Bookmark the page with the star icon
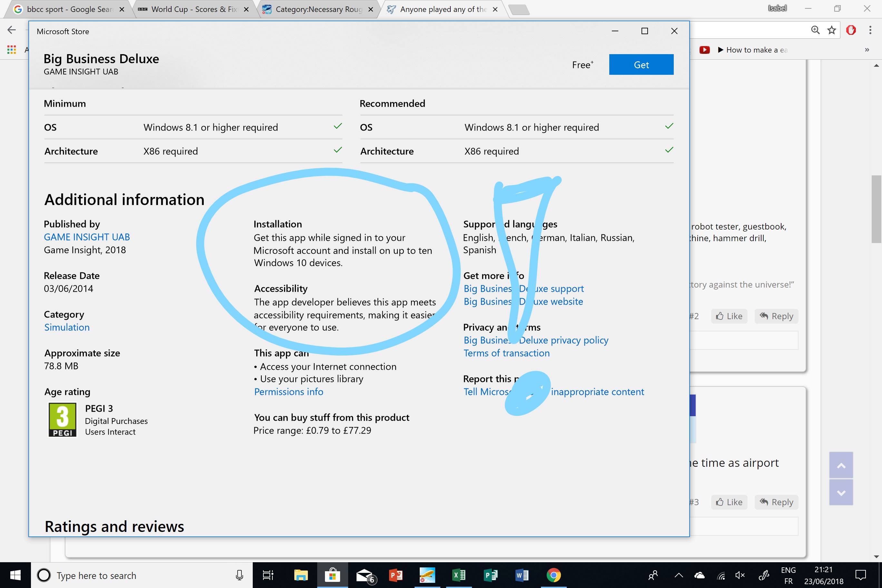The image size is (882, 588). (x=832, y=30)
